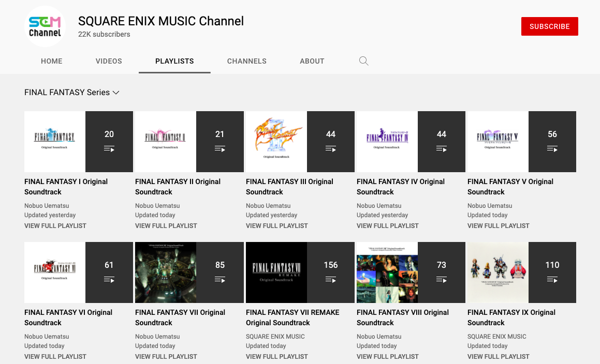
Task: View full playlist for FINAL FANTASY V
Action: point(498,226)
